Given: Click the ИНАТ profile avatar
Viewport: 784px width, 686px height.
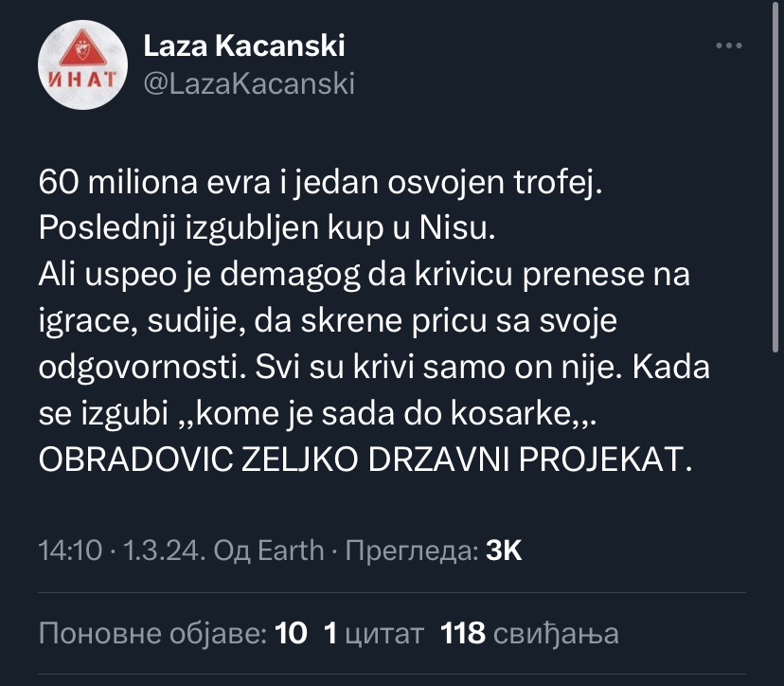Looking at the screenshot, I should point(81,66).
